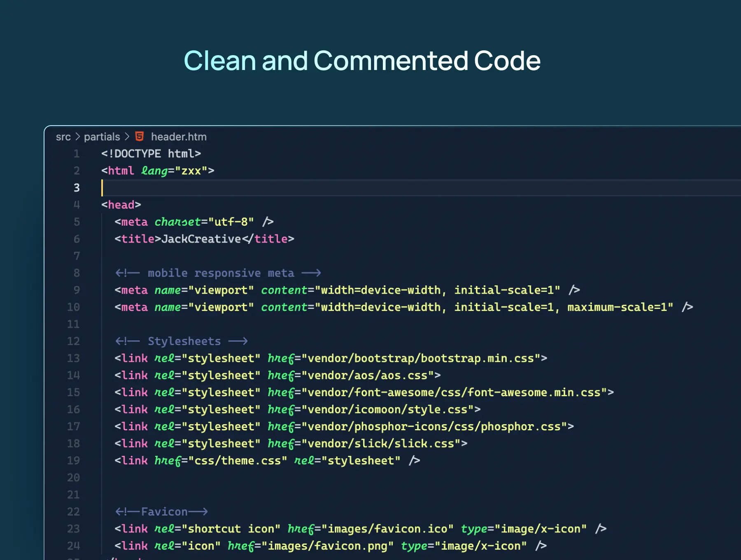Viewport: 741px width, 560px height.
Task: Click the bootstrap.min.css href path
Action: 421,358
